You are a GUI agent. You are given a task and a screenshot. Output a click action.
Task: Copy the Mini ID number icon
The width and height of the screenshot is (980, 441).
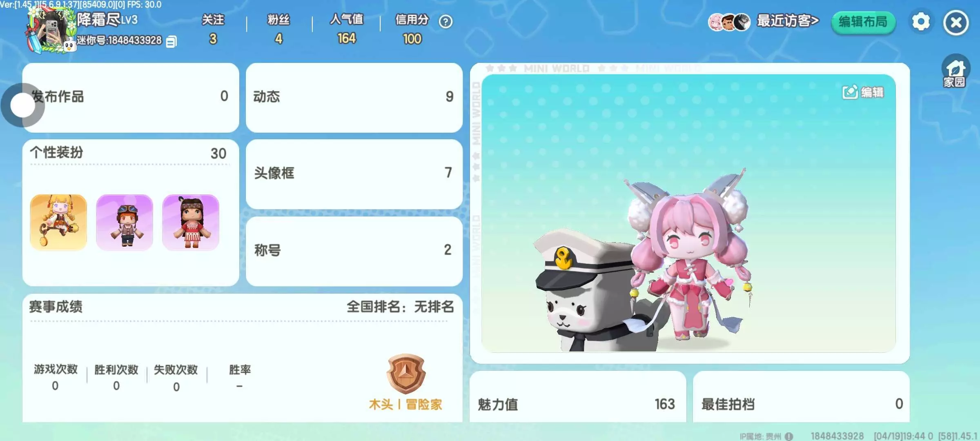coord(171,42)
